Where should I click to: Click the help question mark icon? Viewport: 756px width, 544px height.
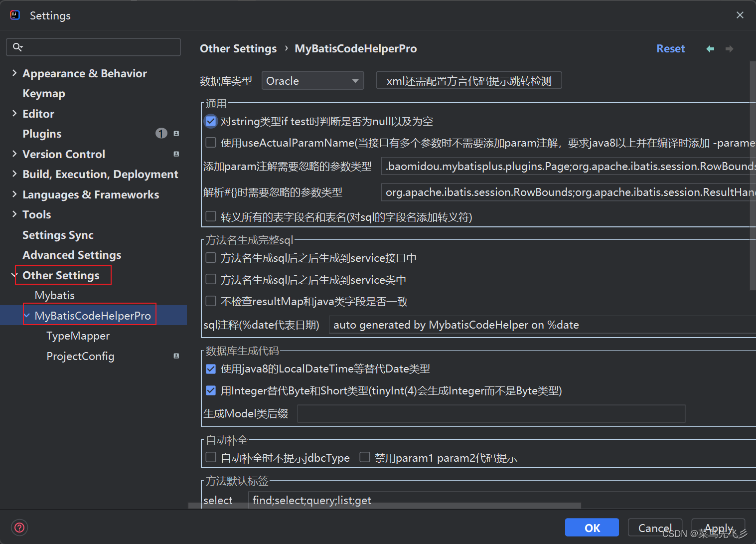[19, 527]
